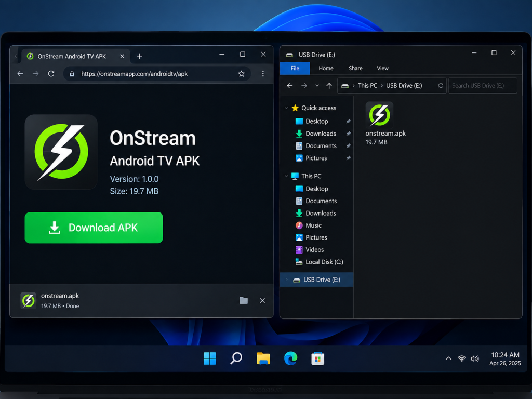Open Downloads under Quick access
The width and height of the screenshot is (532, 399).
click(321, 134)
